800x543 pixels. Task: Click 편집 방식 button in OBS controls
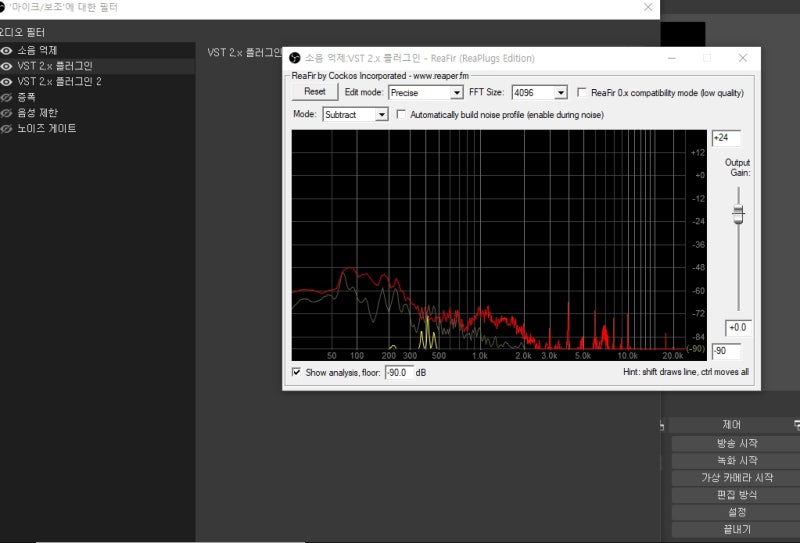[x=736, y=495]
